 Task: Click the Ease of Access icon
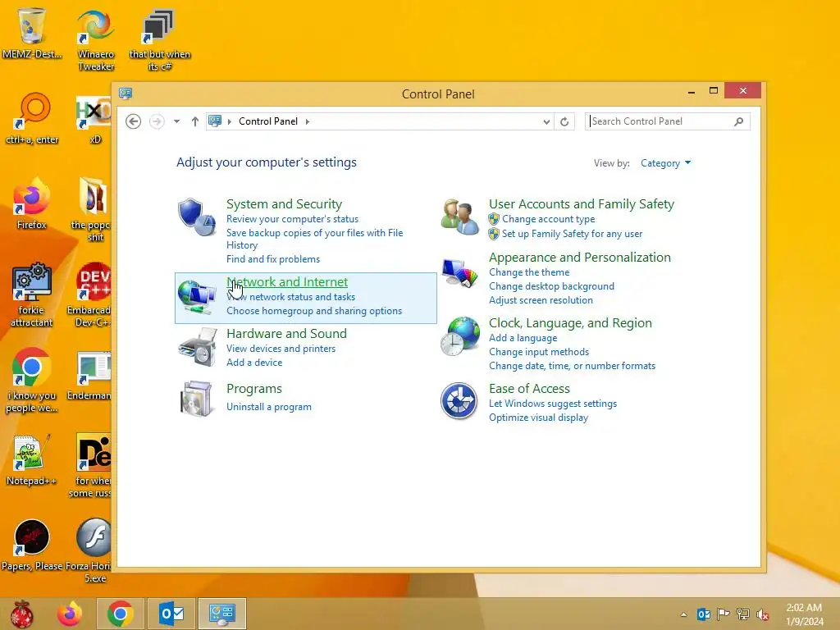(459, 400)
